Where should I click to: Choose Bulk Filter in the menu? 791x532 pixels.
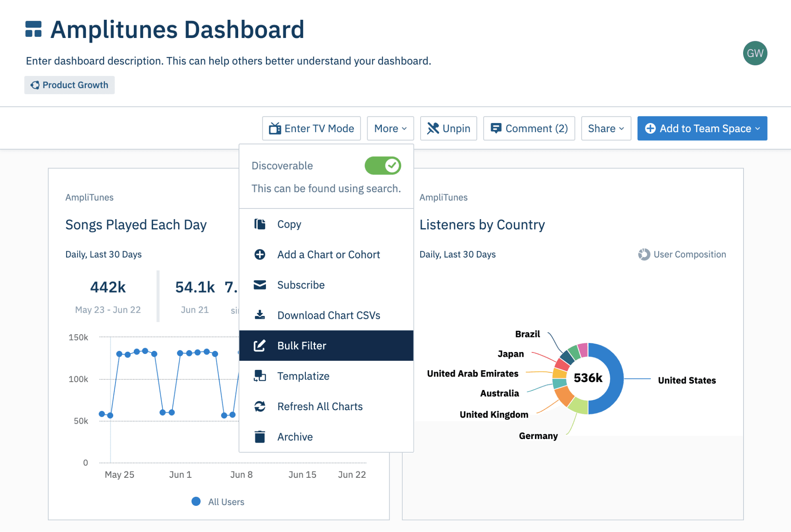tap(301, 345)
